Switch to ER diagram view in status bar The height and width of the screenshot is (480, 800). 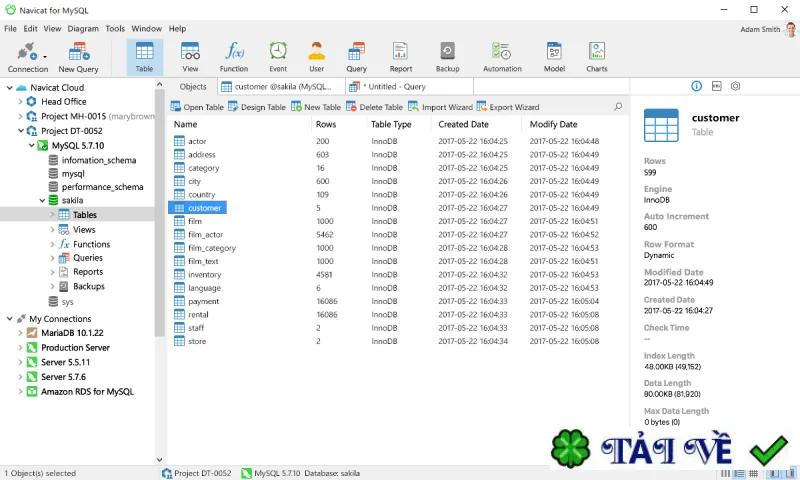[x=753, y=474]
